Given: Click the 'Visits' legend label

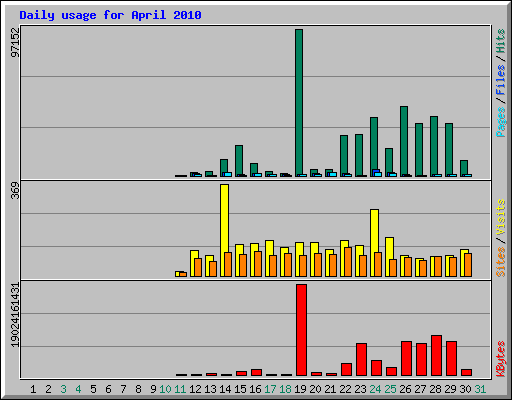Looking at the screenshot, I should tap(500, 217).
